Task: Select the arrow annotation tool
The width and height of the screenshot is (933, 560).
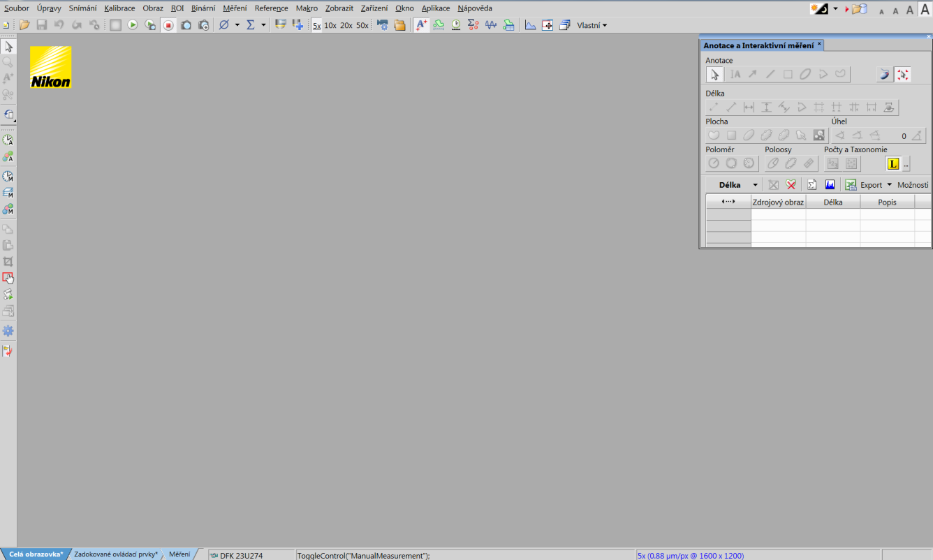Action: 753,74
